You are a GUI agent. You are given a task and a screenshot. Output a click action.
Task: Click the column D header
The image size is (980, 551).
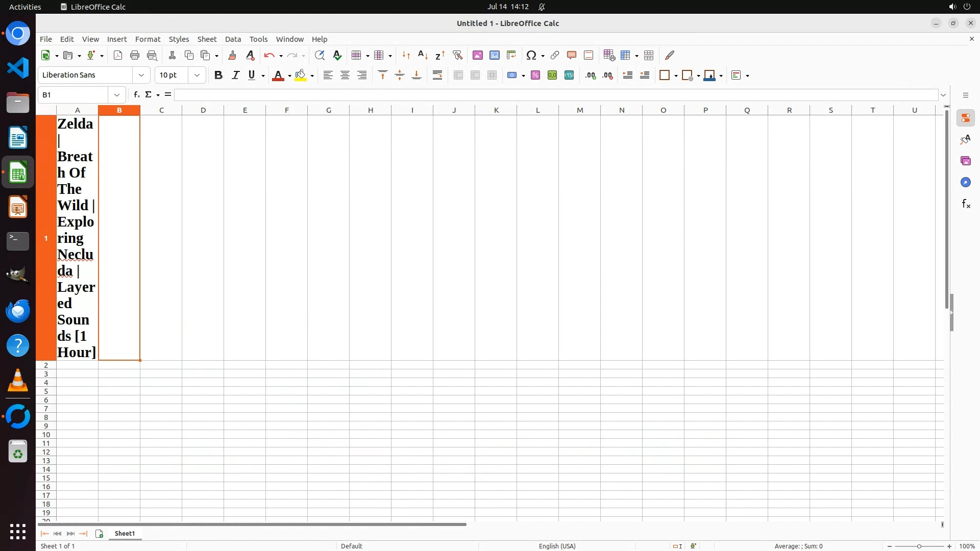[x=203, y=110]
